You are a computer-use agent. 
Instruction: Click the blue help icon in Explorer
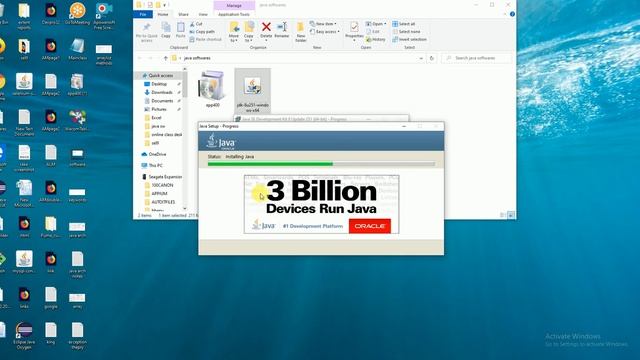click(512, 14)
